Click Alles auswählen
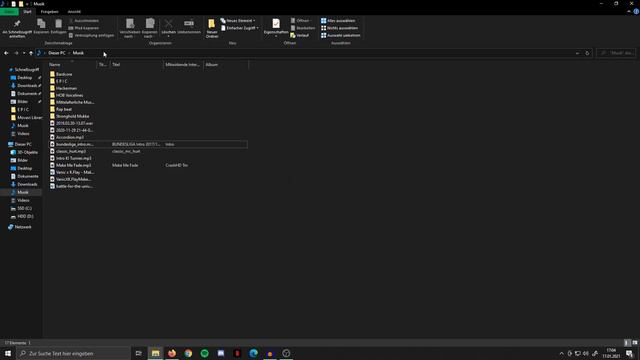The image size is (640, 360). pos(338,20)
